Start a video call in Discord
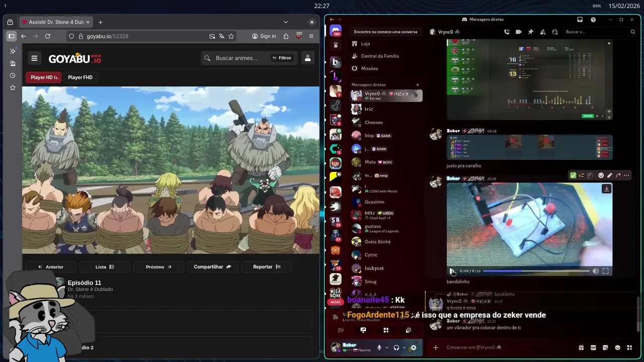Viewport: 644px width, 362px height. point(519,32)
